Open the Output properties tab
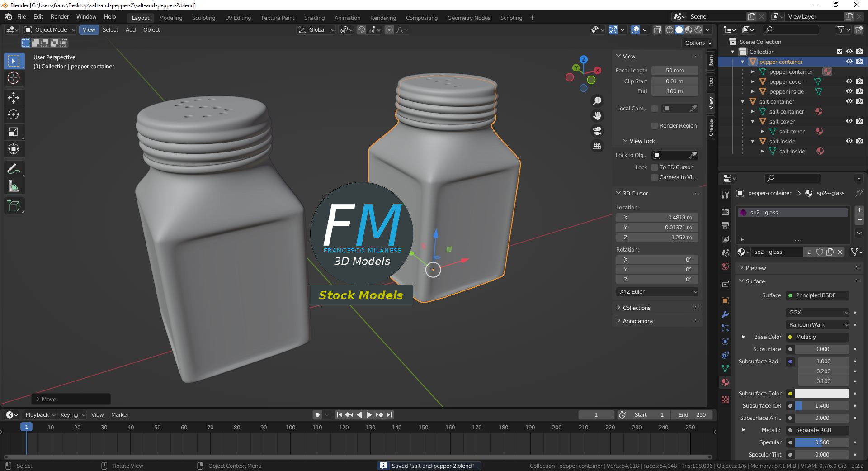This screenshot has height=471, width=868. 725,225
